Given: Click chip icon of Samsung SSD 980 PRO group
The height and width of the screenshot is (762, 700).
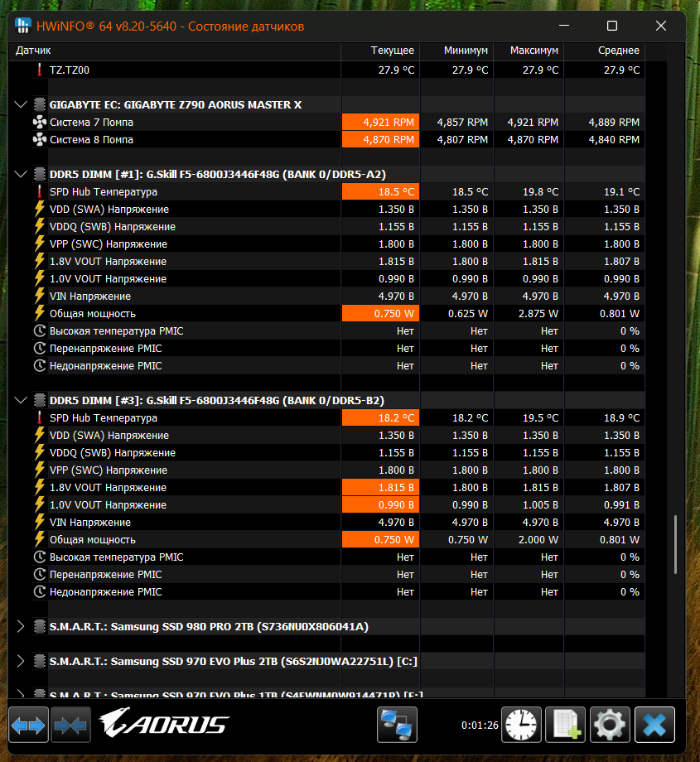Looking at the screenshot, I should coord(40,626).
